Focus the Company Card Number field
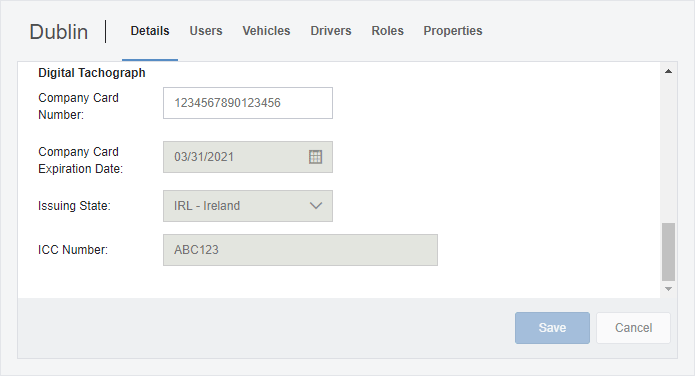The image size is (695, 376). 248,103
